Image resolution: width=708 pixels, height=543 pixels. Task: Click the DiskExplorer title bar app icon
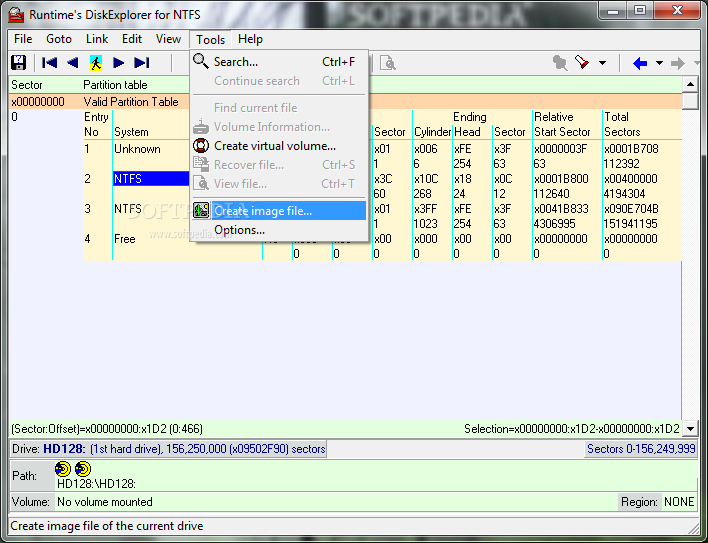(x=17, y=15)
